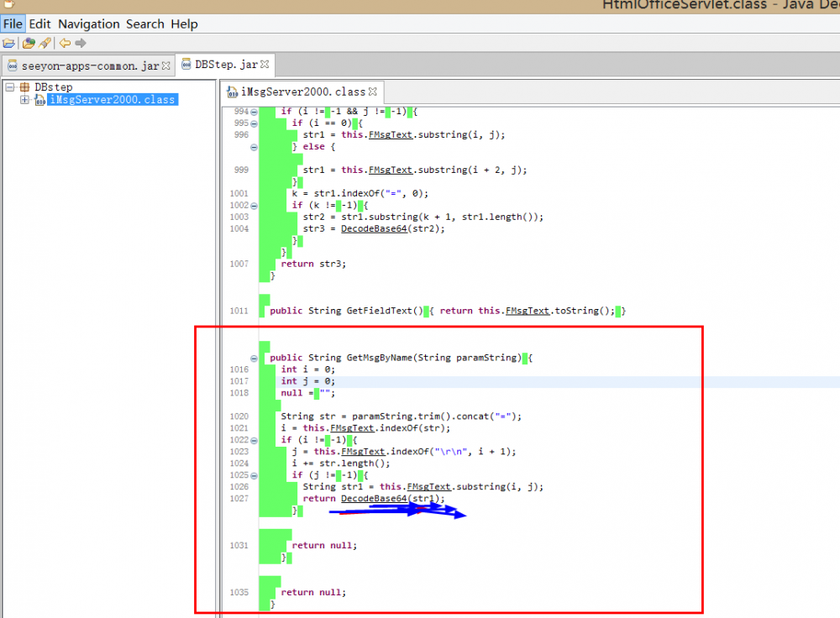Click the 'return null;' on line 1031
The width and height of the screenshot is (840, 618).
pyautogui.click(x=324, y=545)
